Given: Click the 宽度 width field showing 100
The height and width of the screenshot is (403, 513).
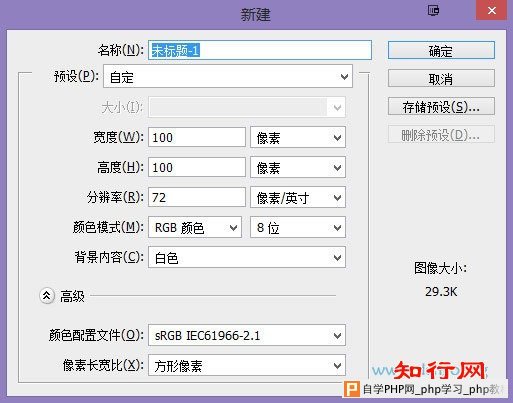Looking at the screenshot, I should pyautogui.click(x=197, y=137).
